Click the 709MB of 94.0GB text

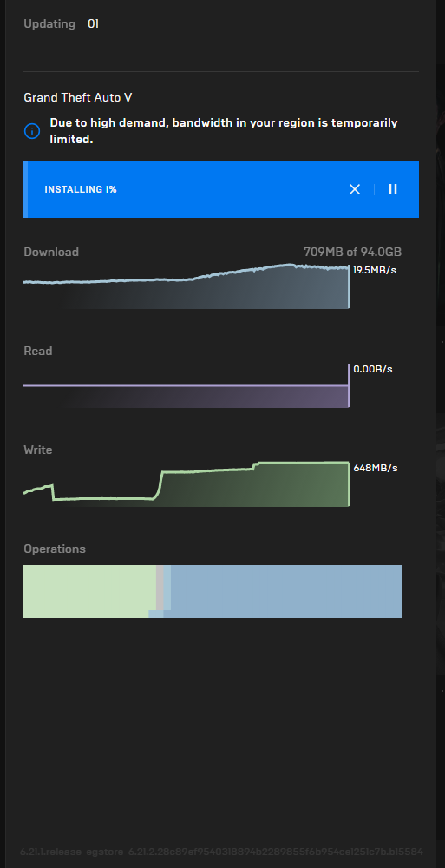[x=352, y=252]
